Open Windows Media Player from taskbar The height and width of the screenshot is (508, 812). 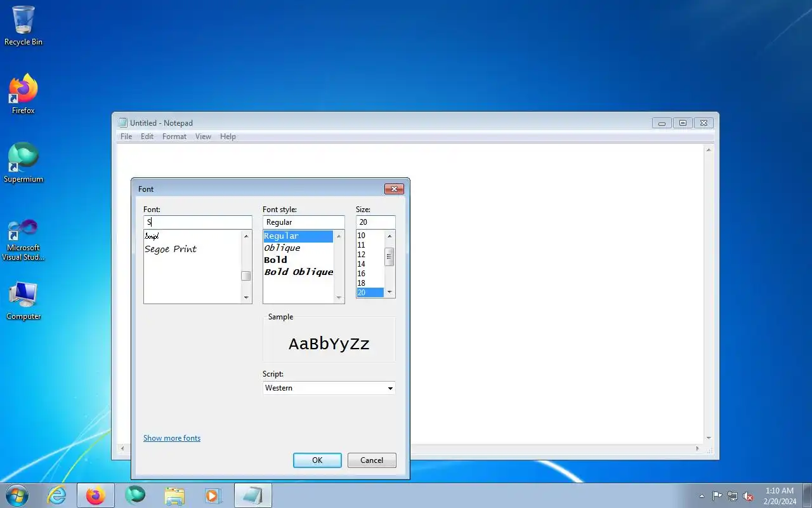[214, 495]
